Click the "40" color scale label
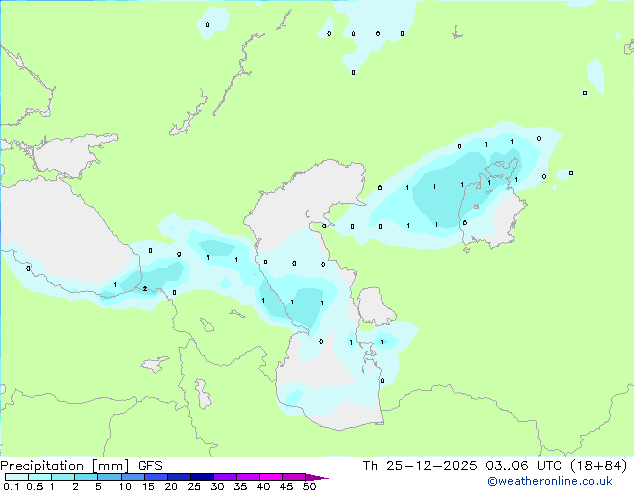634x490 pixels. click(263, 486)
